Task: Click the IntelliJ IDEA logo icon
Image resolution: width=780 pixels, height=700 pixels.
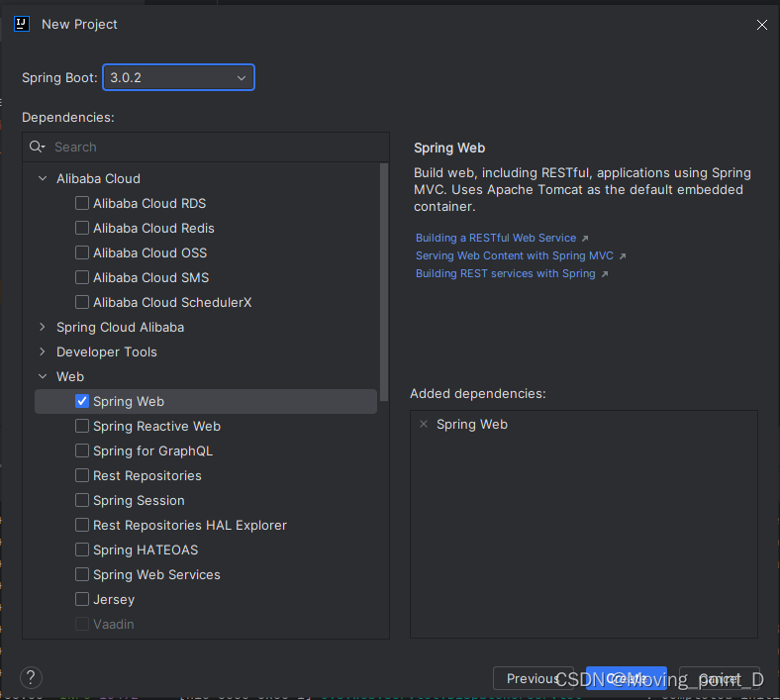Action: (22, 24)
